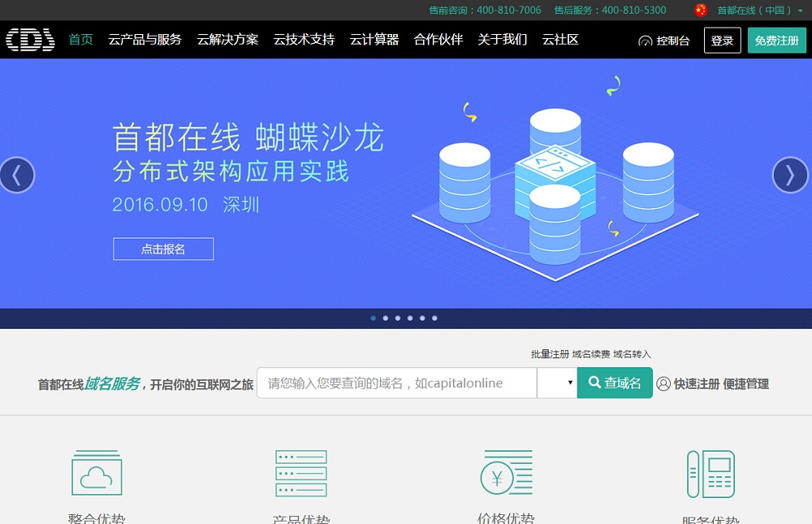Click the 控制台 console icon
This screenshot has width=812, height=524.
[646, 41]
